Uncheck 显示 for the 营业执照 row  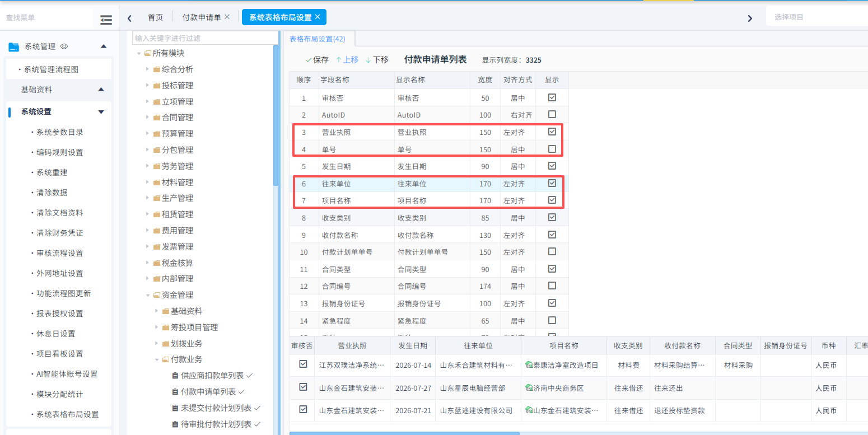[x=552, y=132]
